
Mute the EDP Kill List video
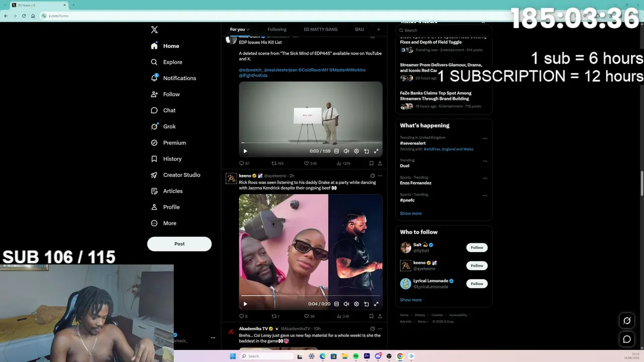pos(346,151)
